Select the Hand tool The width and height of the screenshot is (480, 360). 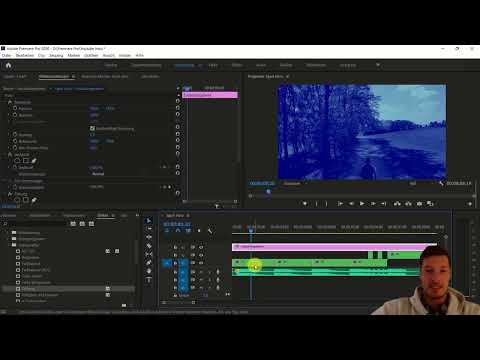(x=149, y=271)
